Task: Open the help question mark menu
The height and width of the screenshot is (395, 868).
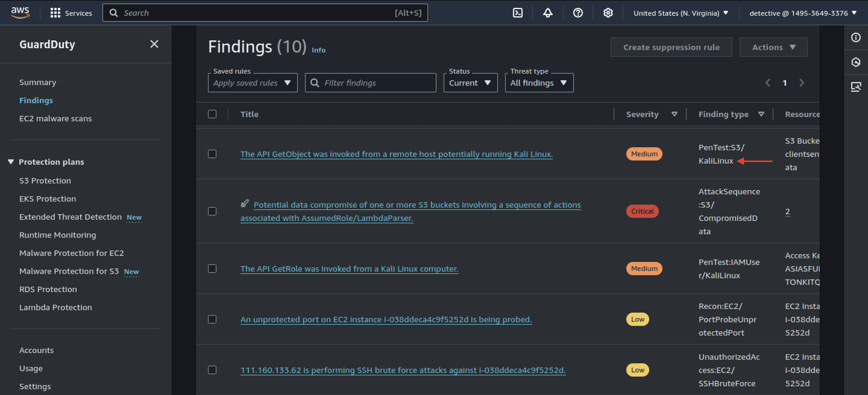Action: click(578, 13)
